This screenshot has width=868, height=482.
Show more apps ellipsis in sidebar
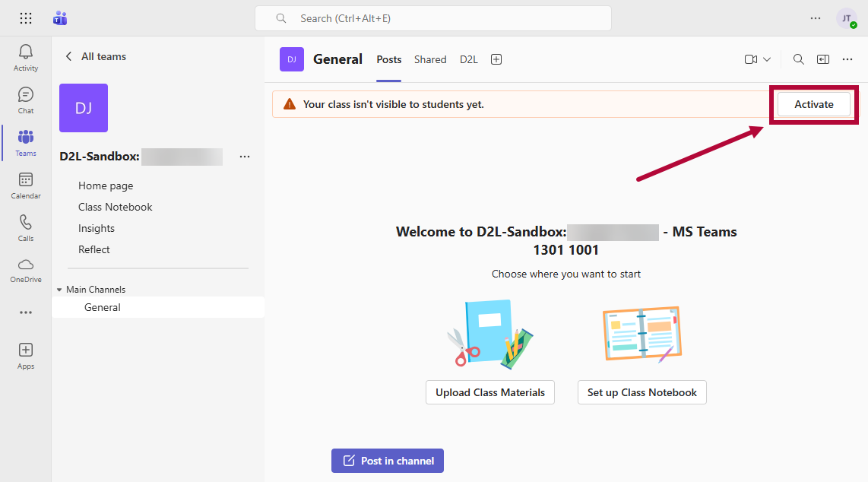(x=26, y=312)
